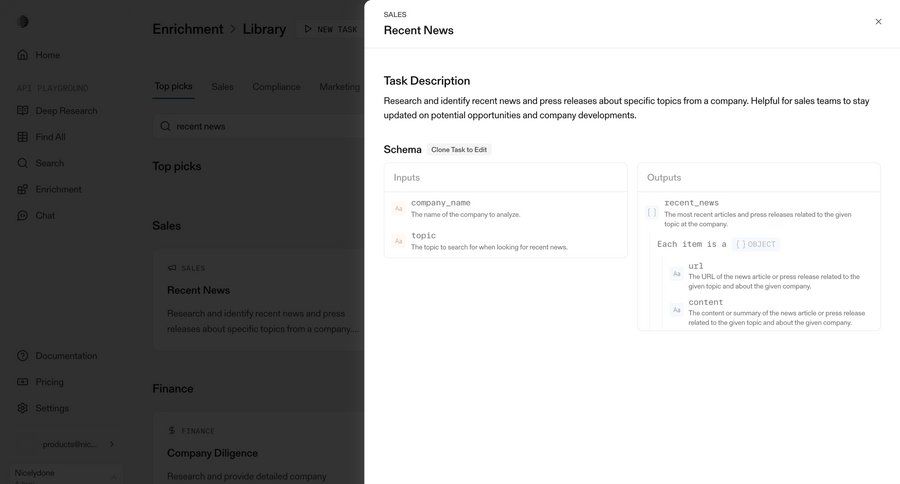900x484 pixels.
Task: Click the Enrichment breadcrumb link
Action: [x=187, y=29]
